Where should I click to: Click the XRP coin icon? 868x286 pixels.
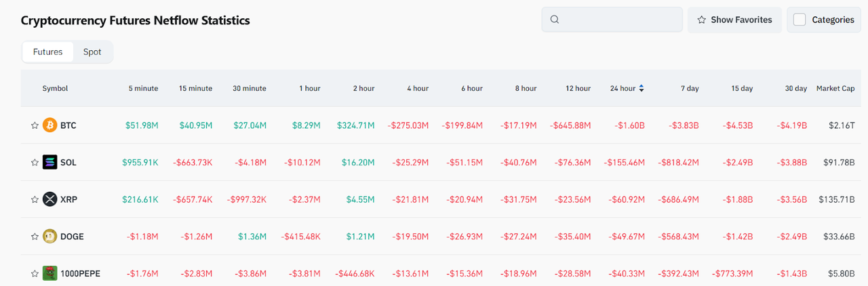50,199
